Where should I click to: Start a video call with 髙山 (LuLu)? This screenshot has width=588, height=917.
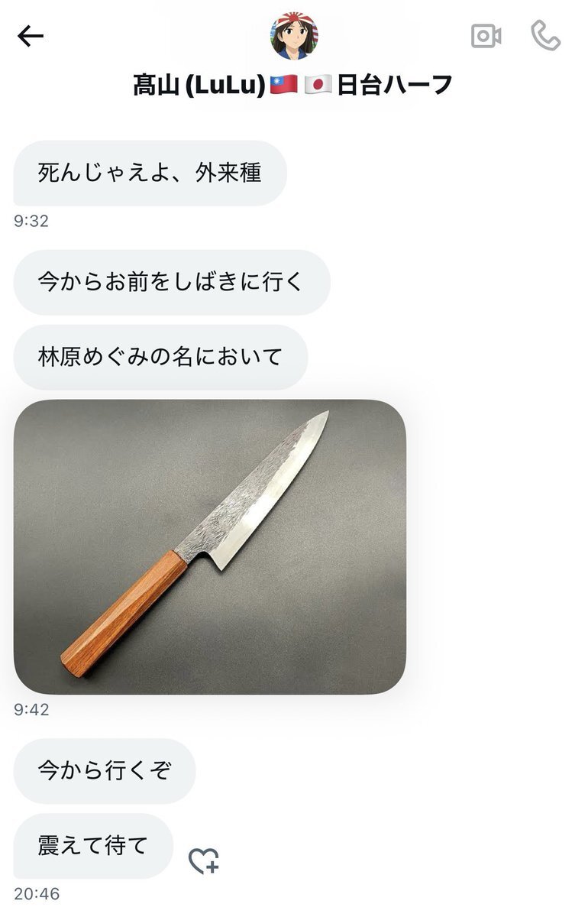coord(486,36)
